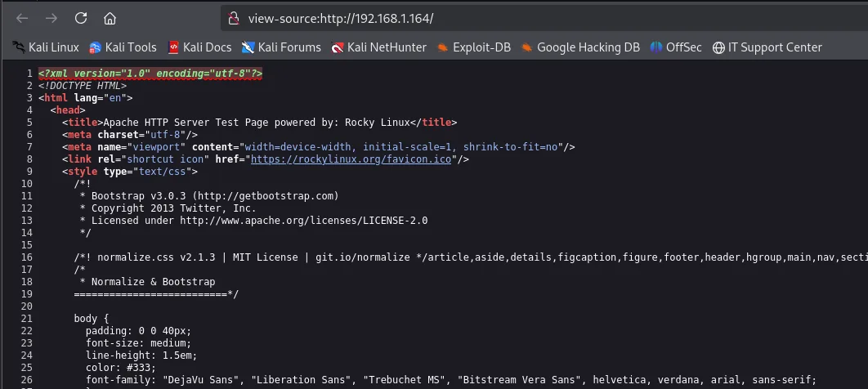Click the line-height: 1.5em line
Image resolution: width=868 pixels, height=389 pixels.
[141, 355]
